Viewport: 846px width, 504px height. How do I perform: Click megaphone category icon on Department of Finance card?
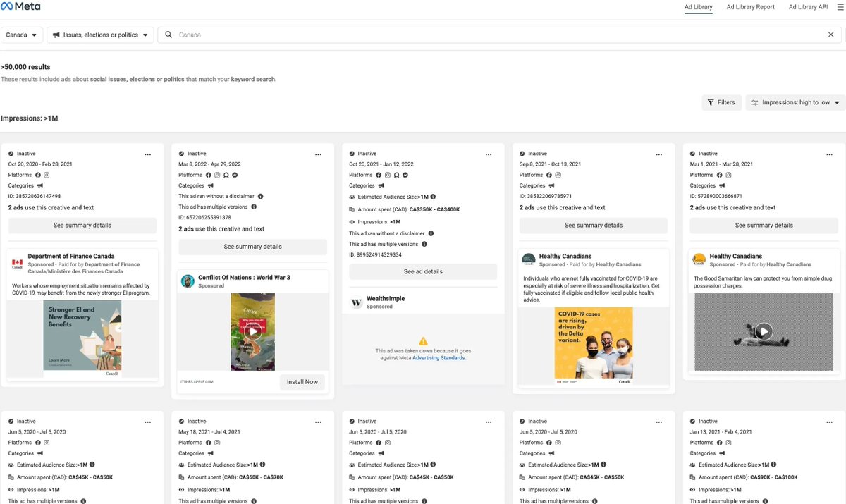(x=40, y=186)
